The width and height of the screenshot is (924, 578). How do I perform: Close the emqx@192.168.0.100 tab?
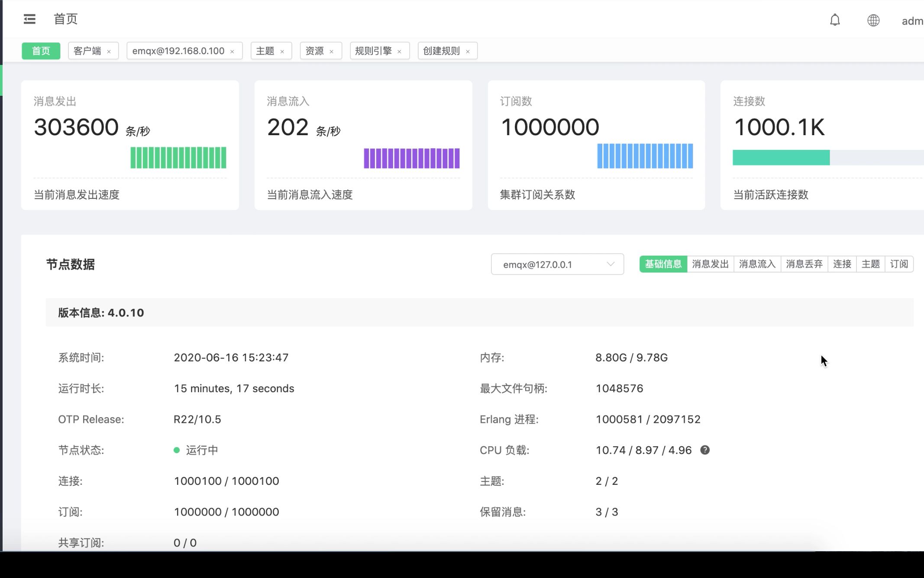[232, 52]
